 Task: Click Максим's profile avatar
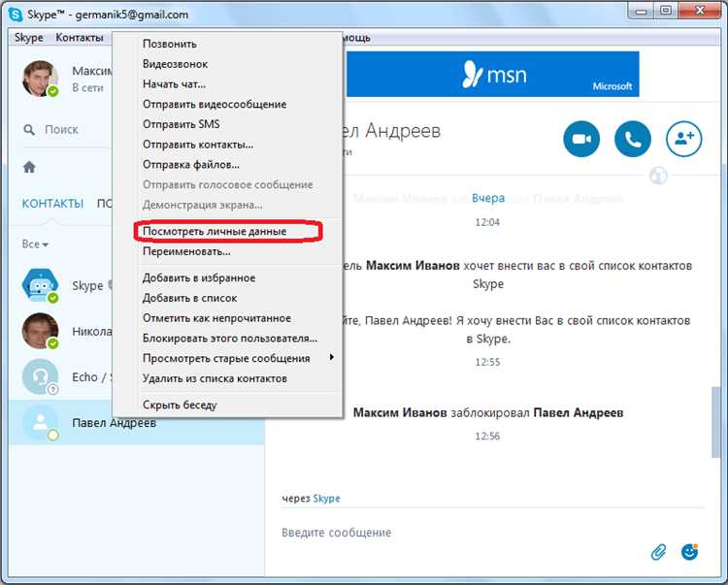pyautogui.click(x=40, y=79)
